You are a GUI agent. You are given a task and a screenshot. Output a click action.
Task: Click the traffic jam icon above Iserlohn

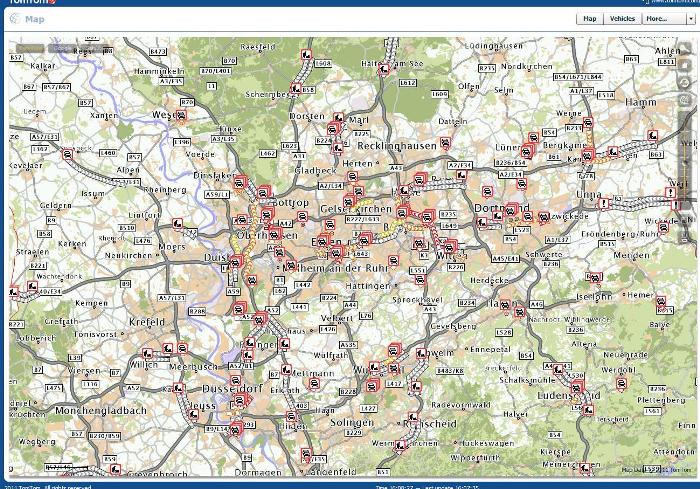tap(595, 278)
